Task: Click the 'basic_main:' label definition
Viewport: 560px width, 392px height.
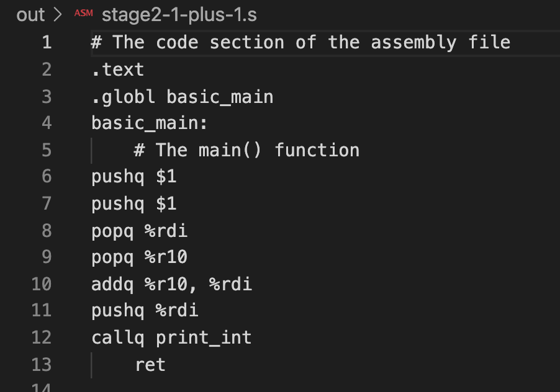Action: (150, 123)
